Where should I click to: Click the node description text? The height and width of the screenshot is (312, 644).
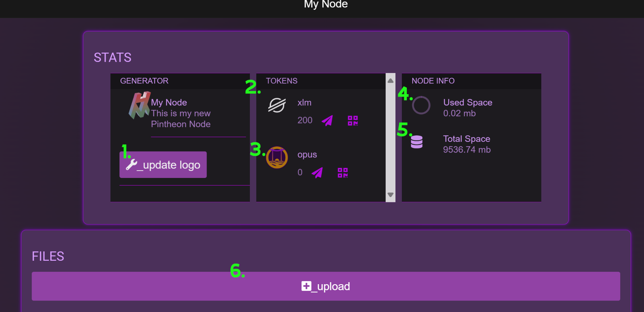(180, 119)
